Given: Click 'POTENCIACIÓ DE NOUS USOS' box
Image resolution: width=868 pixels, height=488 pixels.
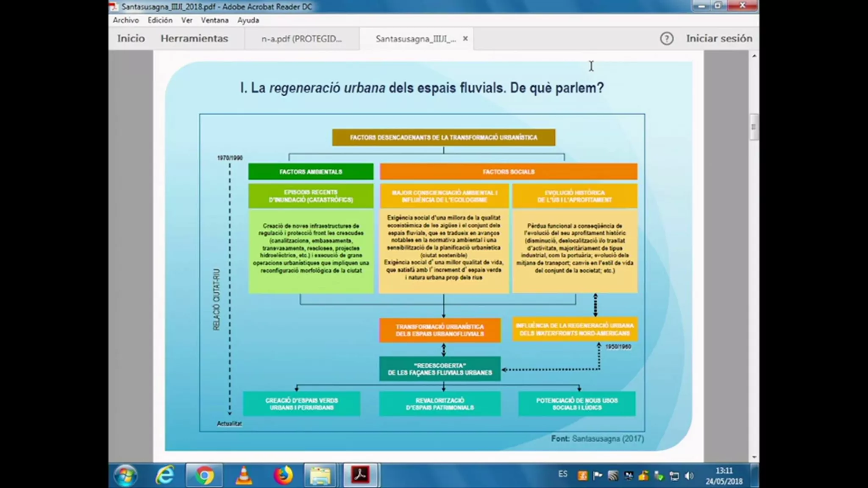Looking at the screenshot, I should [577, 404].
